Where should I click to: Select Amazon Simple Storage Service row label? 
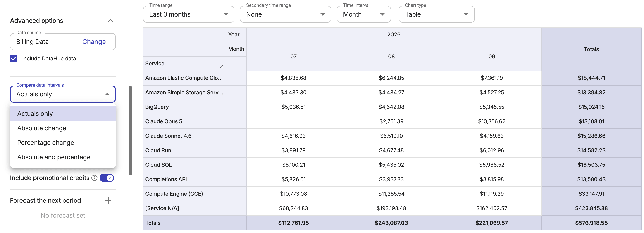coord(195,93)
